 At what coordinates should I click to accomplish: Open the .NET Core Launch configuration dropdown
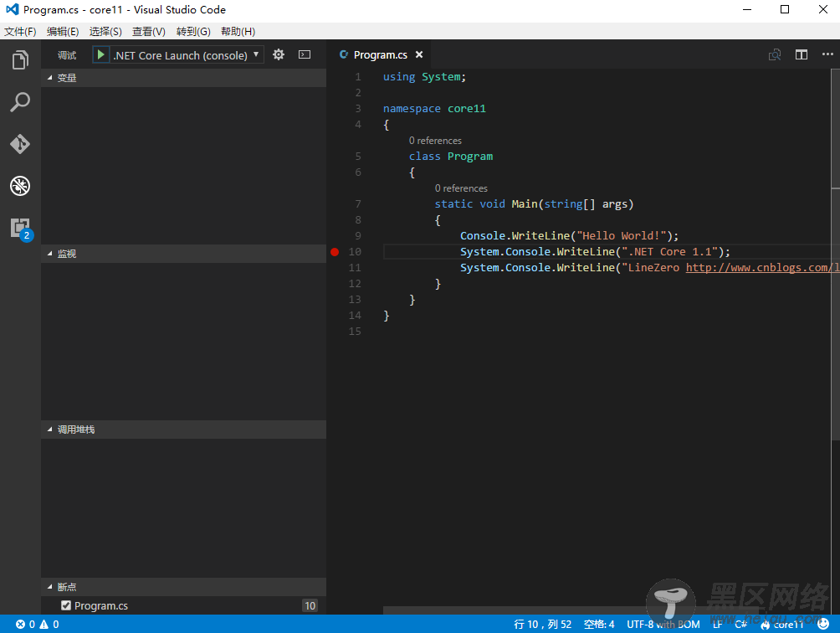186,55
